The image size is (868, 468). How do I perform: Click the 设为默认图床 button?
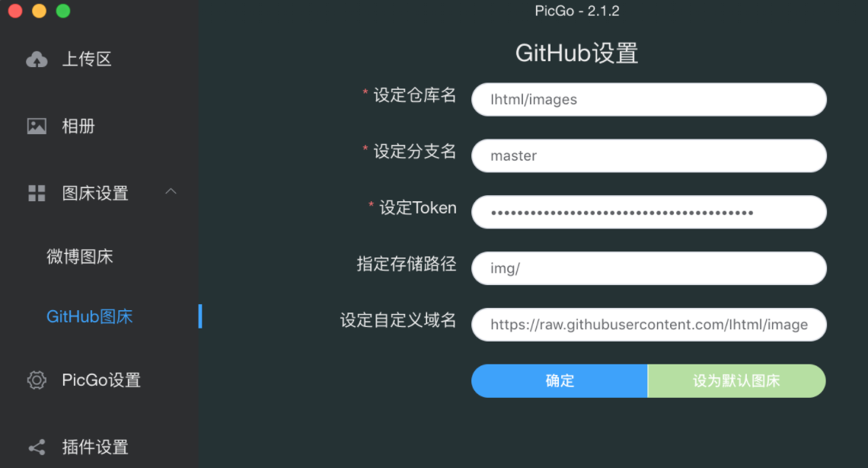[x=737, y=381]
